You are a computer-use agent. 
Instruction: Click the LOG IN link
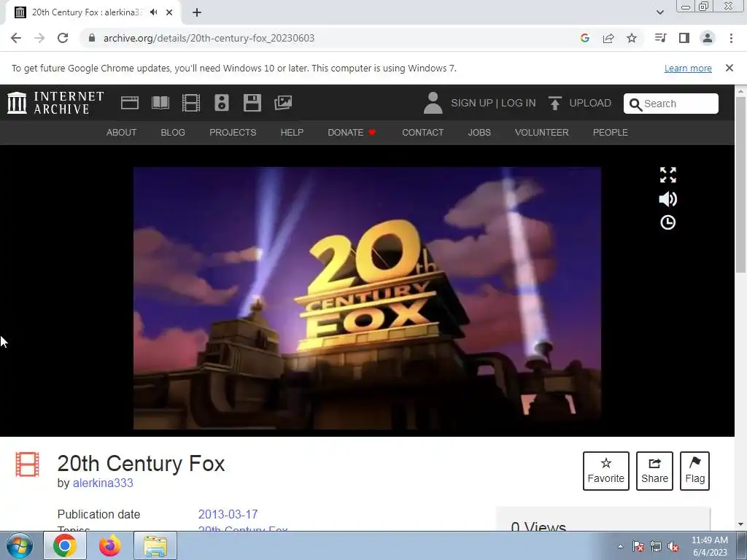click(x=519, y=103)
